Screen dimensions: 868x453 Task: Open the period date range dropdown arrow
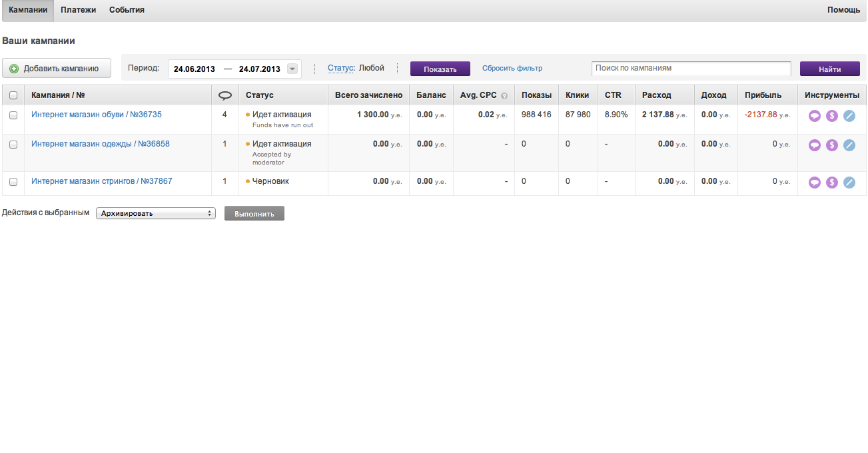tap(292, 69)
